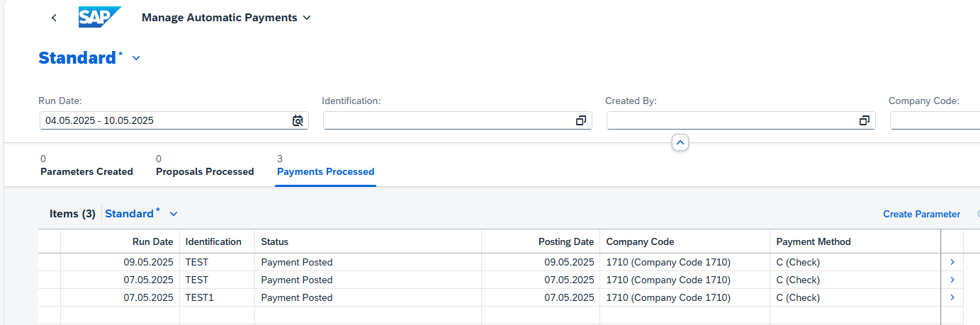Open details arrow for run dated 09.05.2025
Image resolution: width=980 pixels, height=325 pixels.
click(x=952, y=262)
